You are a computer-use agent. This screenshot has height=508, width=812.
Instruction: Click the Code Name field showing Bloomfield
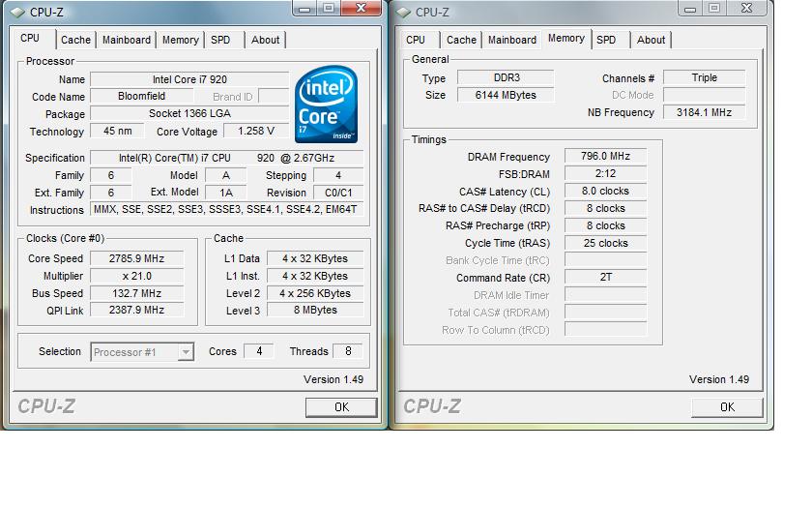click(x=141, y=96)
